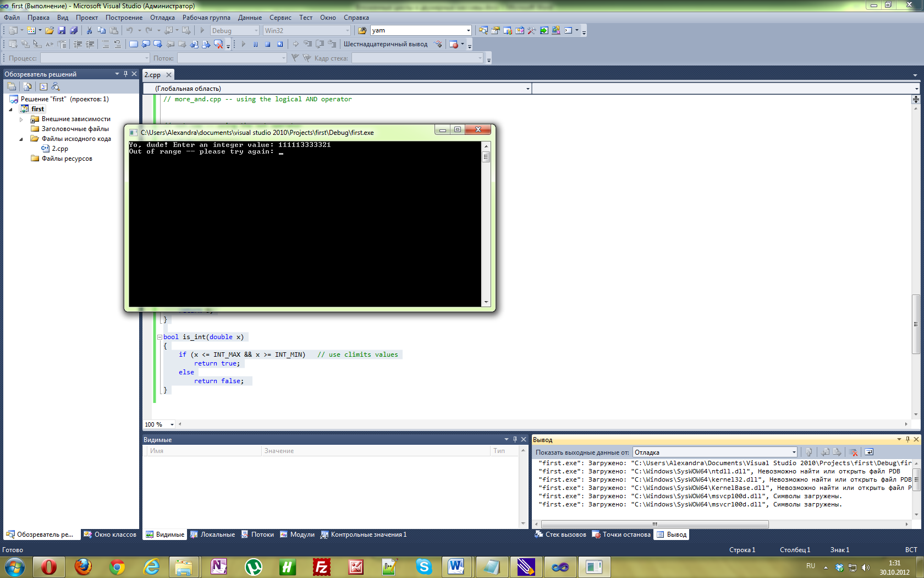Click the Open File toolbar icon
The width and height of the screenshot is (924, 578).
click(x=50, y=31)
